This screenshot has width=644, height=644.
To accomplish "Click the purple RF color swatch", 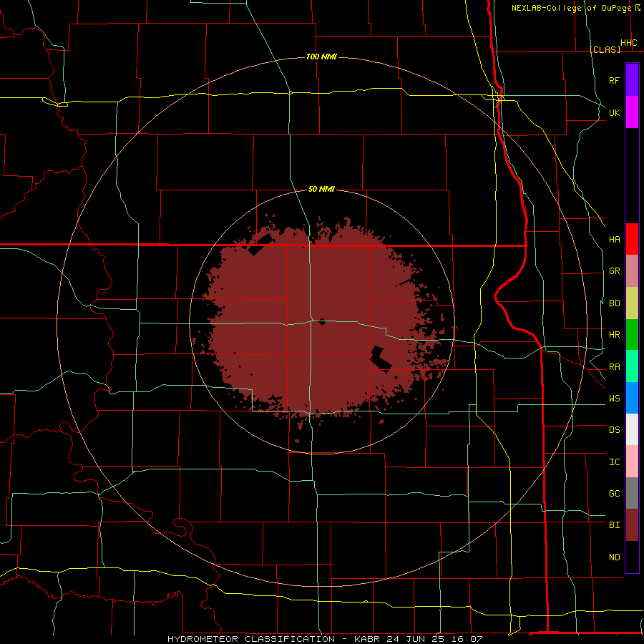I will (x=632, y=80).
